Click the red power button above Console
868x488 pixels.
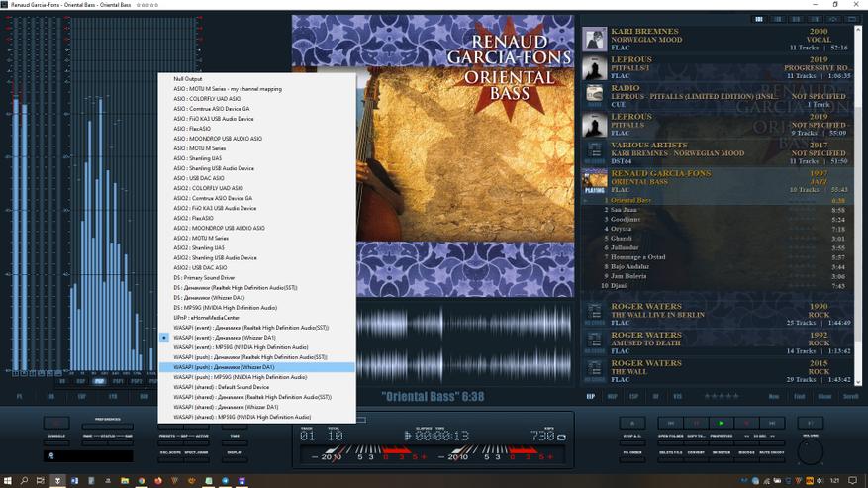(x=56, y=423)
